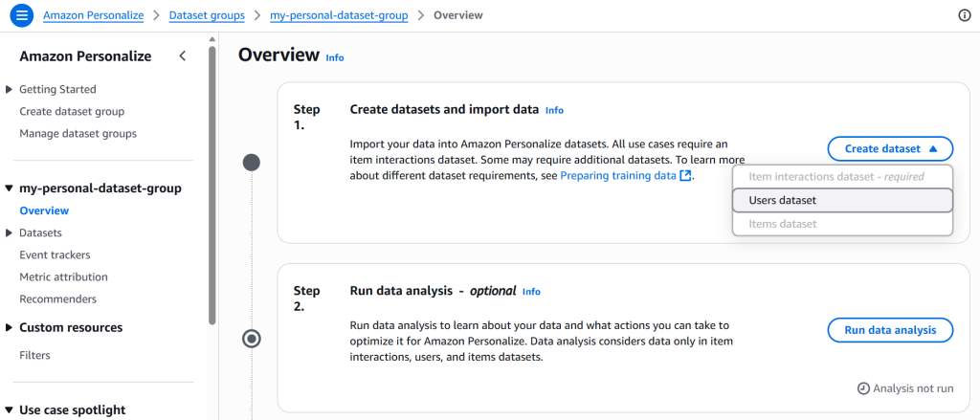Open the hamburger navigation menu

21,15
